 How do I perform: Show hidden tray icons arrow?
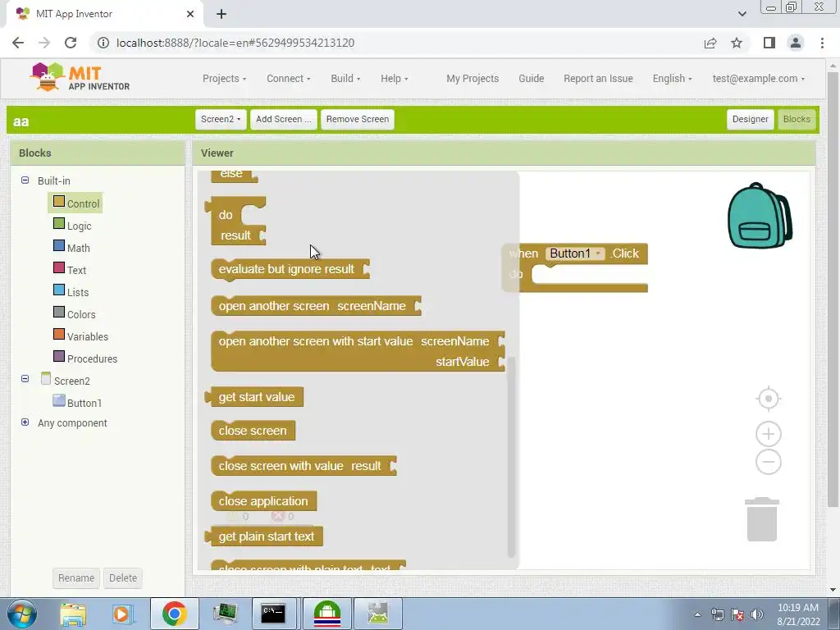tap(697, 614)
